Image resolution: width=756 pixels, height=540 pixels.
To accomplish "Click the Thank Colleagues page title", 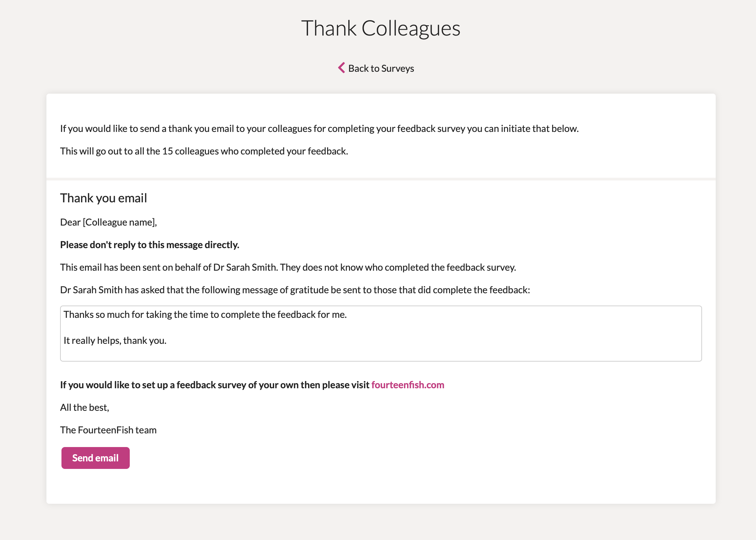I will click(381, 28).
